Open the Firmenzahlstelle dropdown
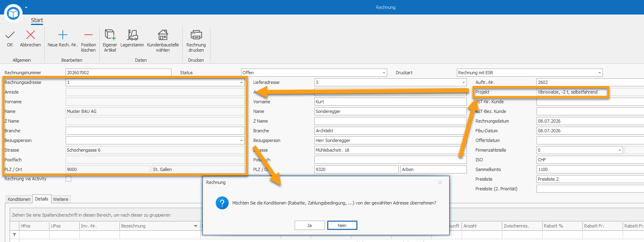Screen dimensions: 644x242 click(x=620, y=150)
